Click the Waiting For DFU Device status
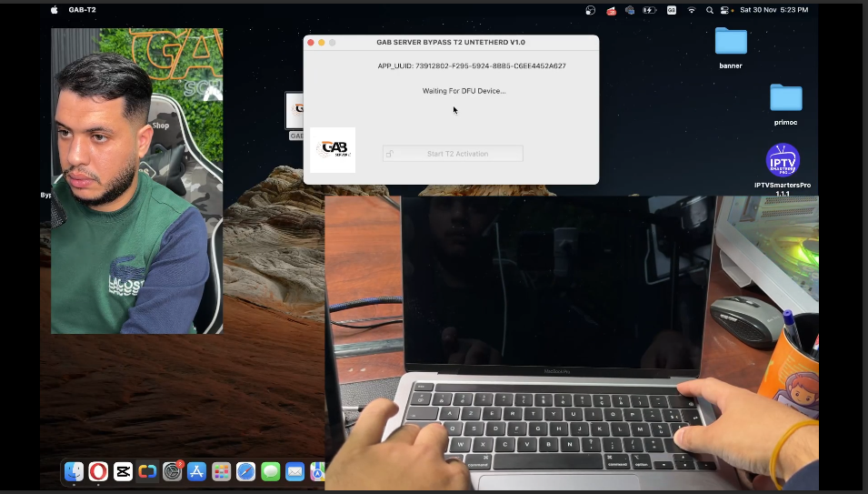Viewport: 868px width, 494px height. (x=464, y=91)
